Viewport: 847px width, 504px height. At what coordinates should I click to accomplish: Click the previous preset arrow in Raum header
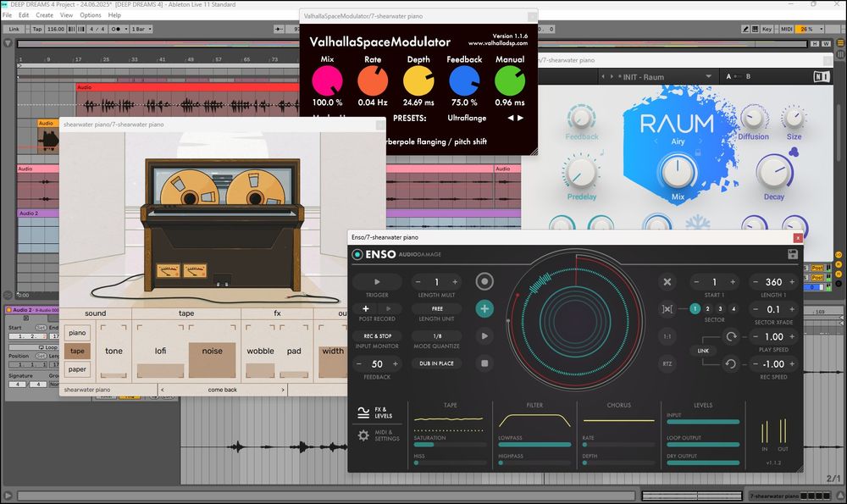pyautogui.click(x=603, y=77)
